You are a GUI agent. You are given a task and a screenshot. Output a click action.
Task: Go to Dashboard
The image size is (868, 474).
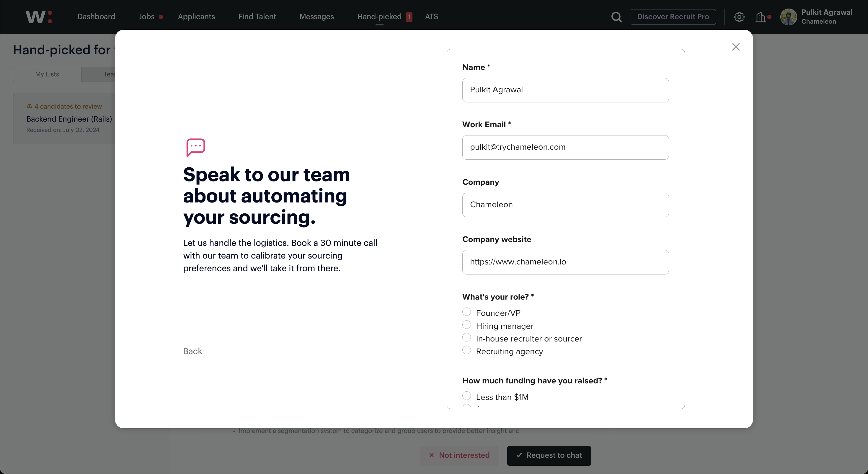[x=96, y=17]
